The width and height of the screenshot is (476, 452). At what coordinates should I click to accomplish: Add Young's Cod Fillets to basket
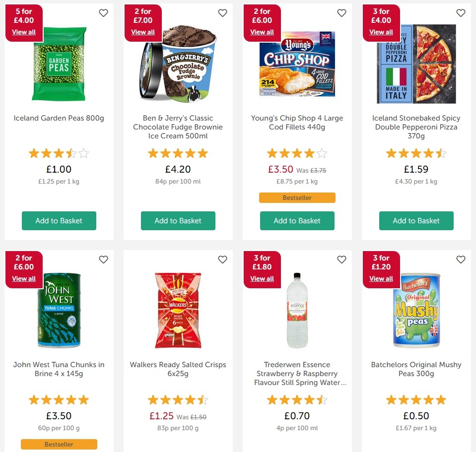(x=297, y=221)
